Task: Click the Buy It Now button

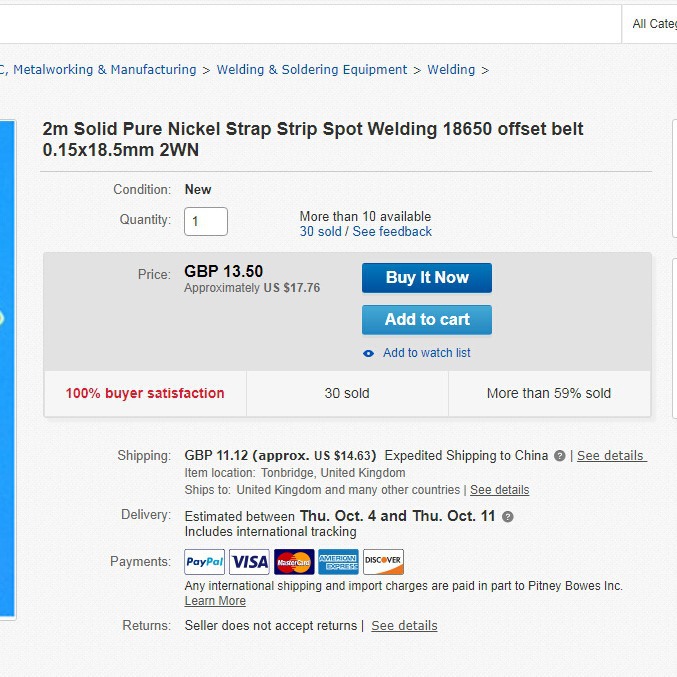Action: 427,278
